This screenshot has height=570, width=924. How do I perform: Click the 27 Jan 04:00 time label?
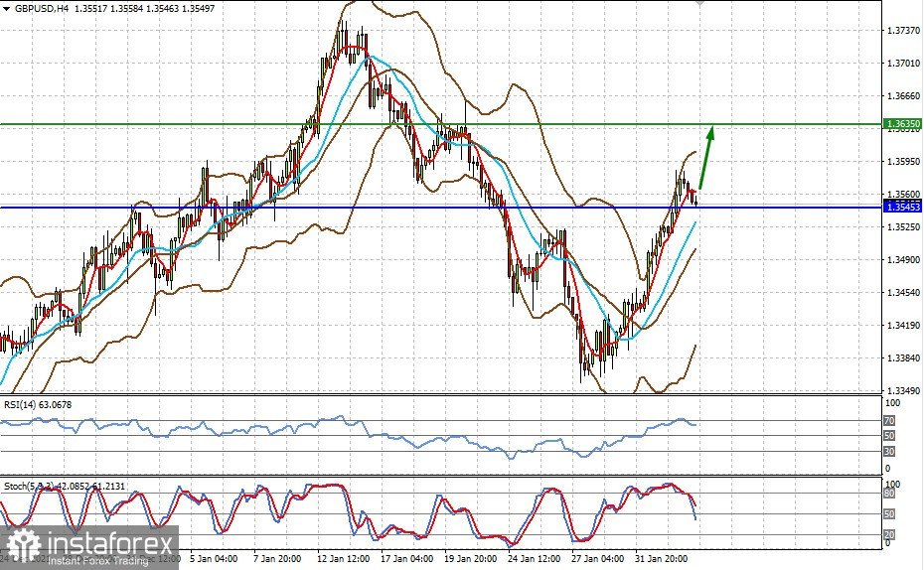(597, 558)
